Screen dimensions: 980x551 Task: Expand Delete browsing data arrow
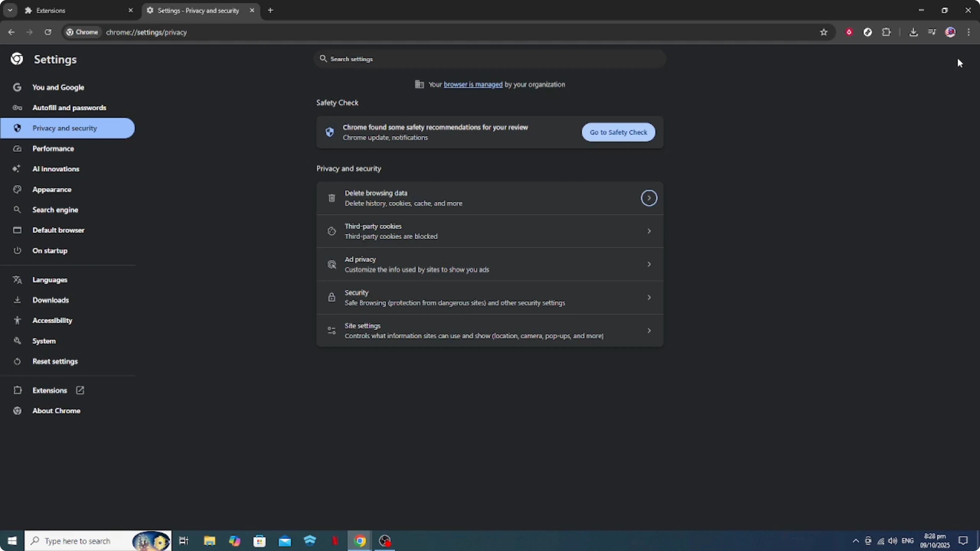[x=649, y=198]
